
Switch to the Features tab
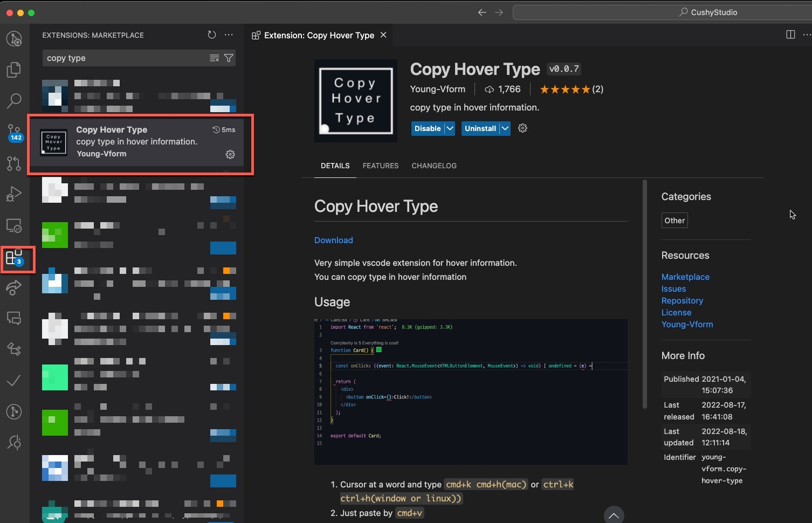coord(380,166)
